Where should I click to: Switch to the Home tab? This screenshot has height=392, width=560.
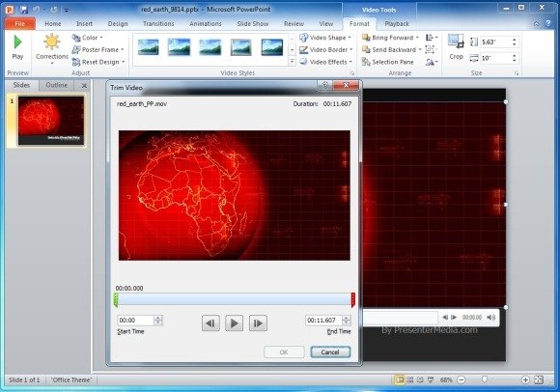tap(53, 23)
